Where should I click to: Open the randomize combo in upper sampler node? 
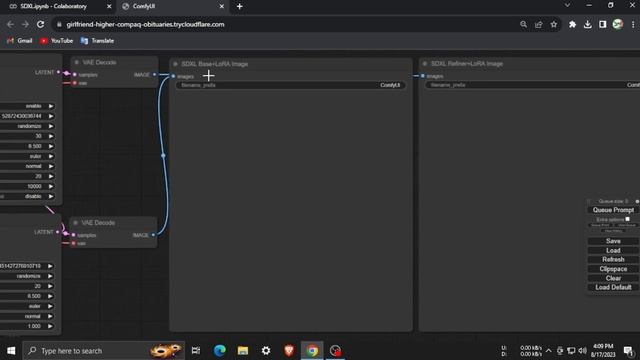click(x=27, y=126)
